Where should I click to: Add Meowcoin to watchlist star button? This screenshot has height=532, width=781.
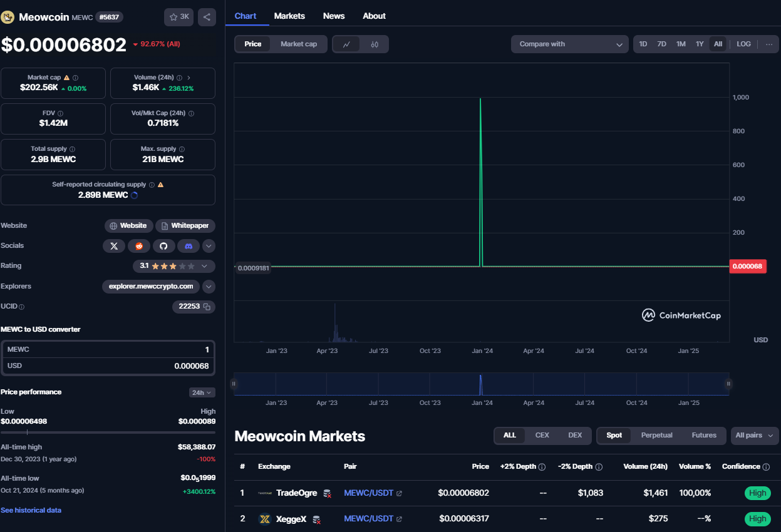[178, 17]
